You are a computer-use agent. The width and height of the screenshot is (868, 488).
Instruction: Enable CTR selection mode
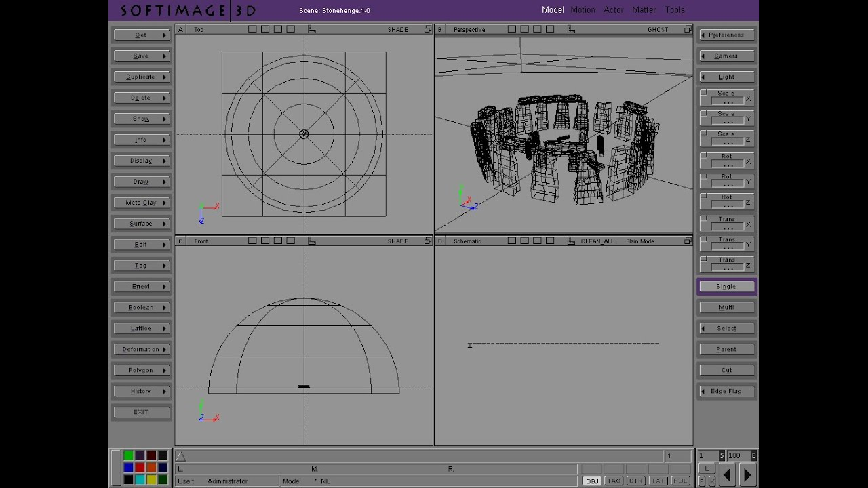tap(635, 481)
